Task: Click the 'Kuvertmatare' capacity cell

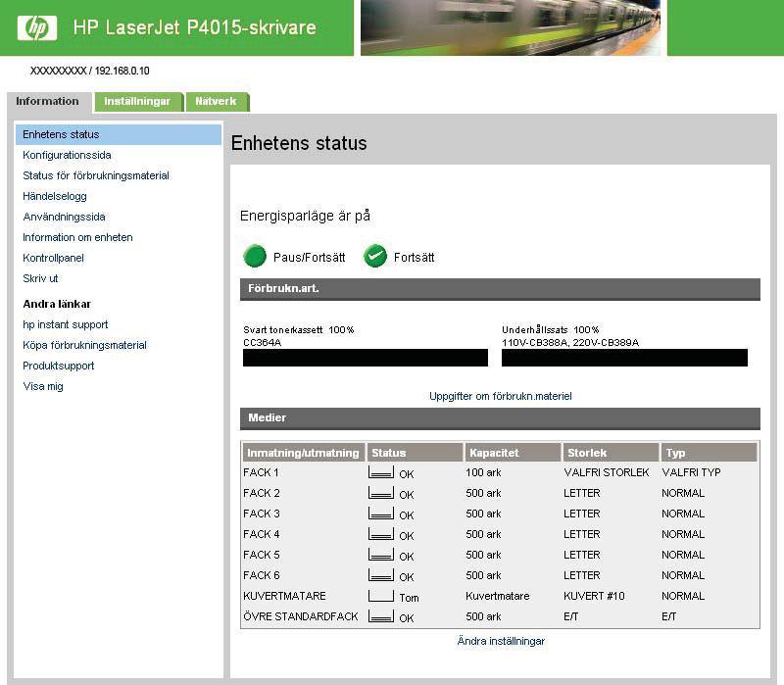Action: (498, 596)
